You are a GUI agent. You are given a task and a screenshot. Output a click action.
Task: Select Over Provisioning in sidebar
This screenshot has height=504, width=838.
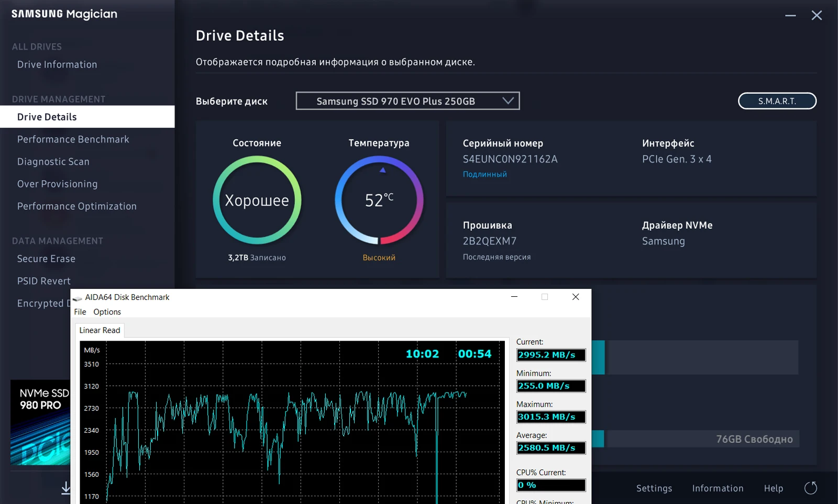(57, 184)
